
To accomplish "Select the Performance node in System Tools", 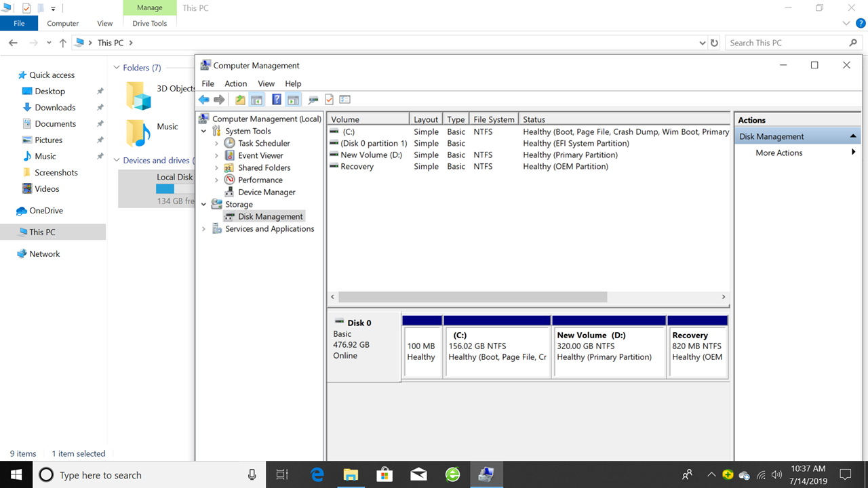I will coord(260,180).
